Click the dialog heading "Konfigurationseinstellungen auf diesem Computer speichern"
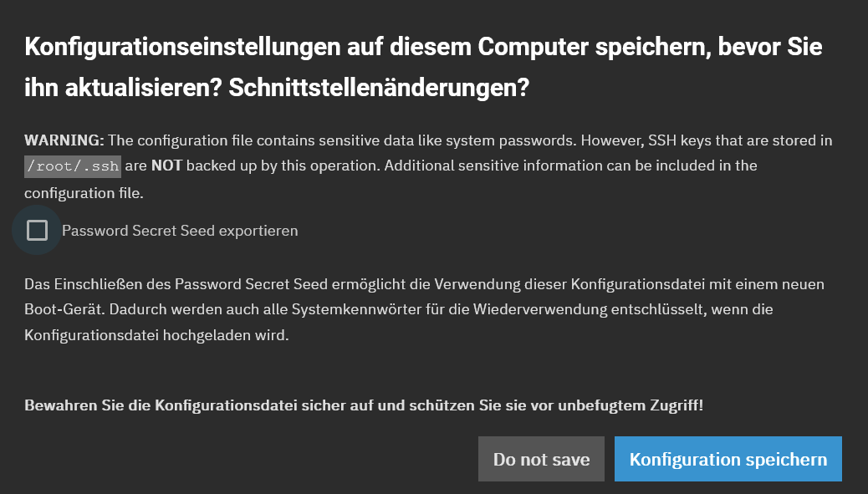This screenshot has width=868, height=494. (x=334, y=47)
